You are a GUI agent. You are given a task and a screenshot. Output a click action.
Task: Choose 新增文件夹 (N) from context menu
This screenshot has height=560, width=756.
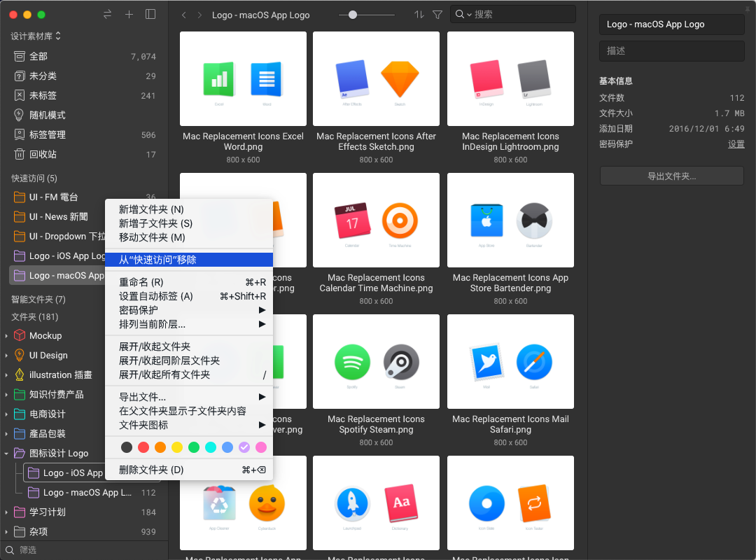pos(189,209)
